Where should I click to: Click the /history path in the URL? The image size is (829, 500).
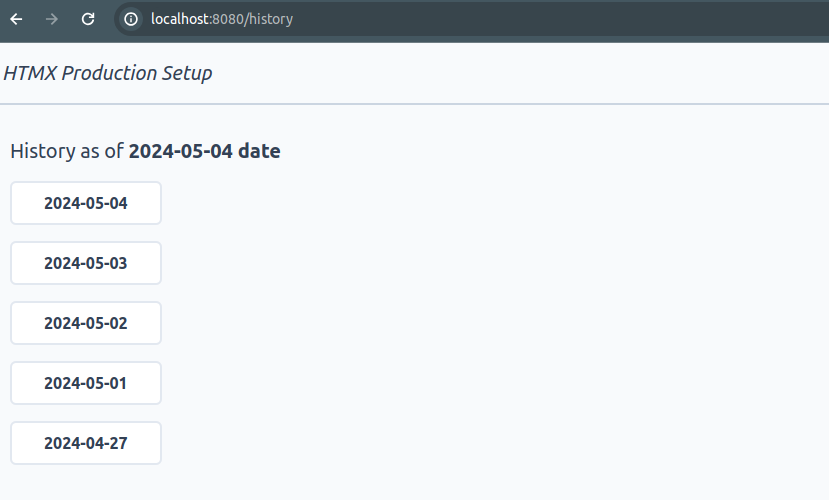tap(269, 20)
